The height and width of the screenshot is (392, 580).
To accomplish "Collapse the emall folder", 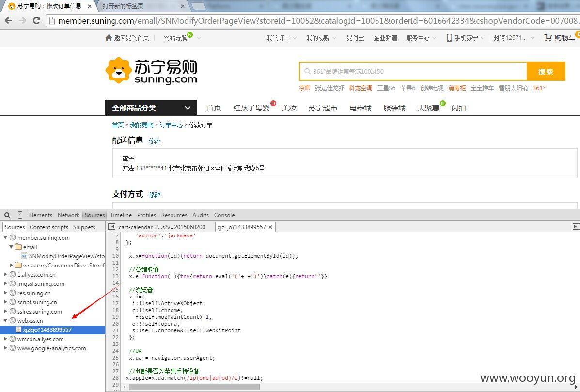I will [x=12, y=247].
